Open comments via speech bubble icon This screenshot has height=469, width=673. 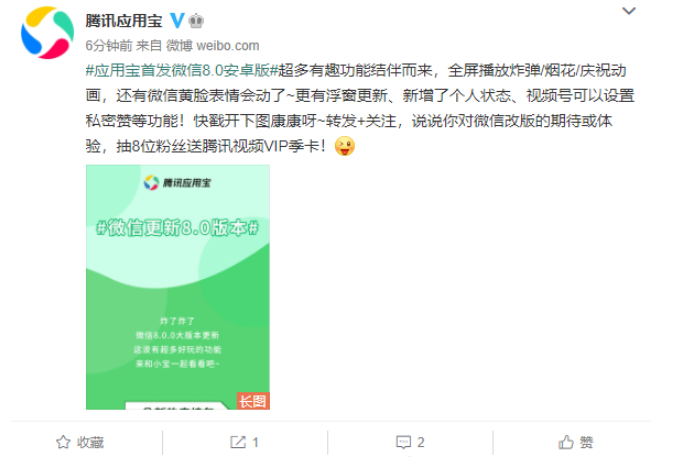pos(403,442)
